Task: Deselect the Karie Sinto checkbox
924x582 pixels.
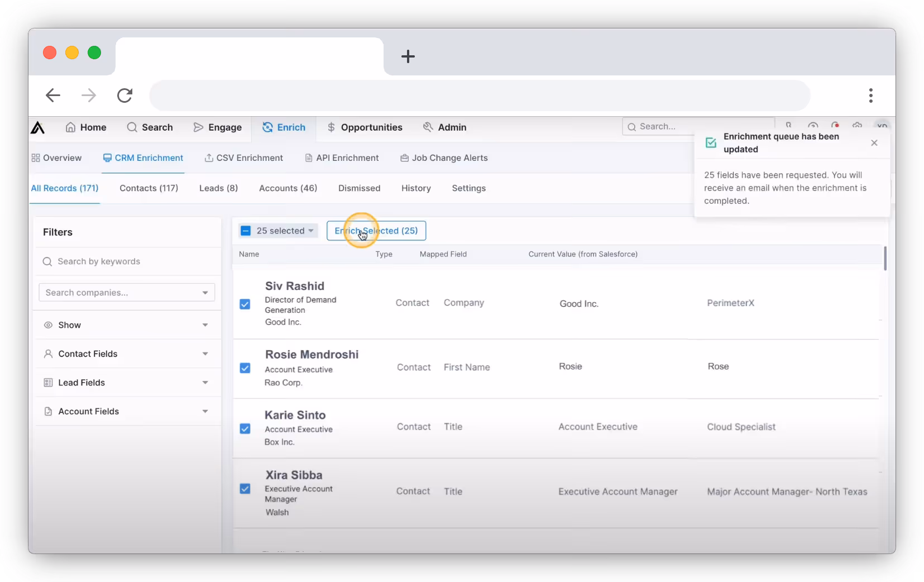Action: (x=245, y=428)
